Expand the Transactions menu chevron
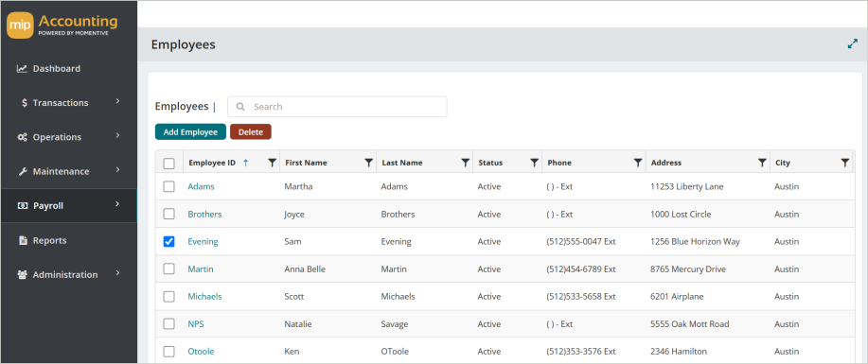 pos(117,102)
